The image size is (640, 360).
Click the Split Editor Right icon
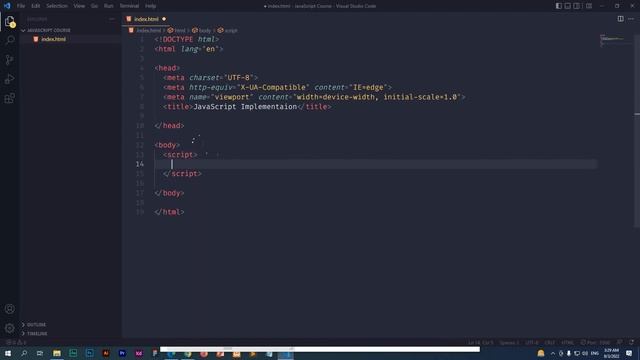(x=620, y=19)
